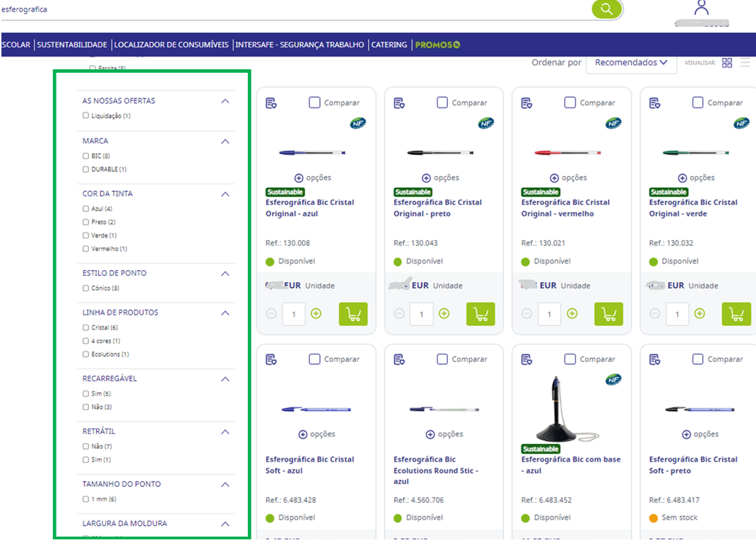The width and height of the screenshot is (756, 545).
Task: Save Bic Cristal Soft azul to favorites list
Action: point(271,359)
